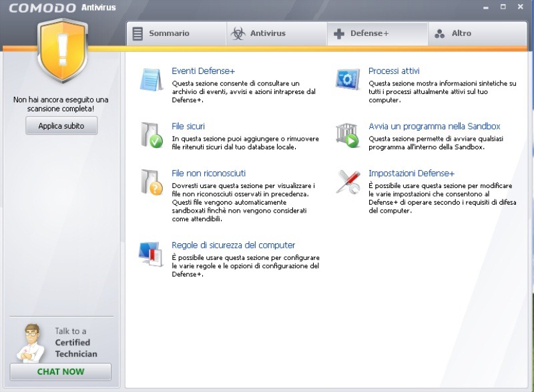Click the Impostazioni Defense+ tools icon
This screenshot has height=392, width=534.
(x=348, y=182)
